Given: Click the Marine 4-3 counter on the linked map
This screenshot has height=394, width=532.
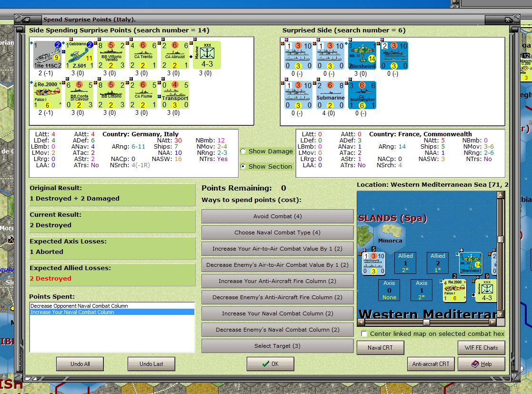Looking at the screenshot, I should 487,291.
